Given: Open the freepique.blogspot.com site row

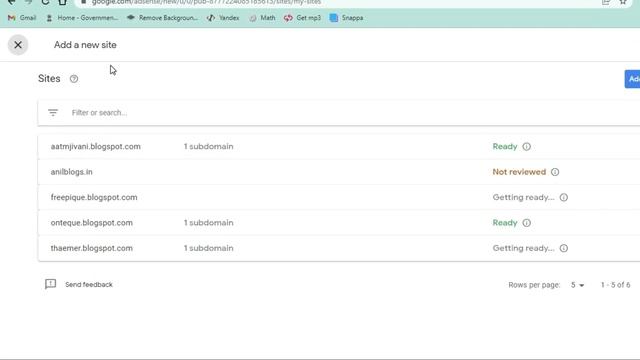Looking at the screenshot, I should (339, 197).
